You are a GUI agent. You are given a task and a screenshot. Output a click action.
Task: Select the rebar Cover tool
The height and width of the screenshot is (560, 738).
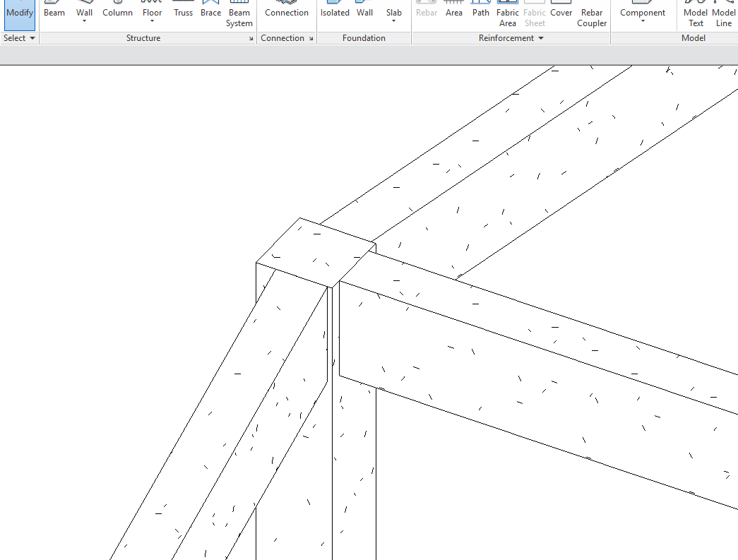[561, 12]
